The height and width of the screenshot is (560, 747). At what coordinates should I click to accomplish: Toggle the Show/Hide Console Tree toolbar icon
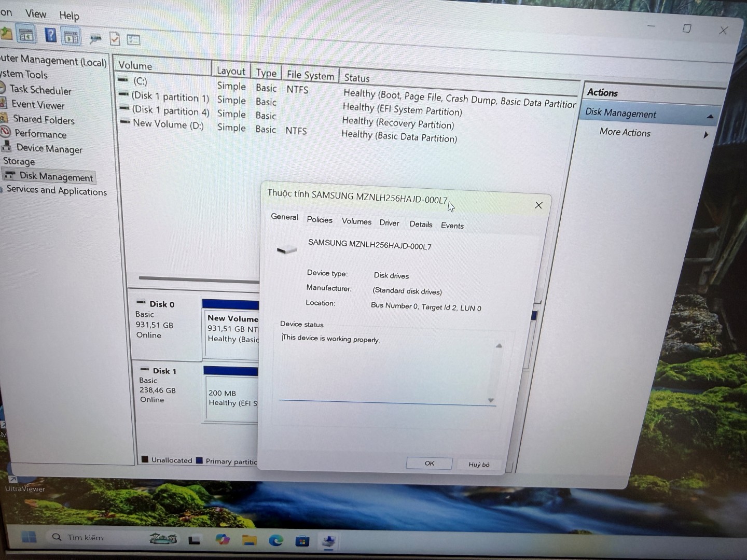(26, 35)
